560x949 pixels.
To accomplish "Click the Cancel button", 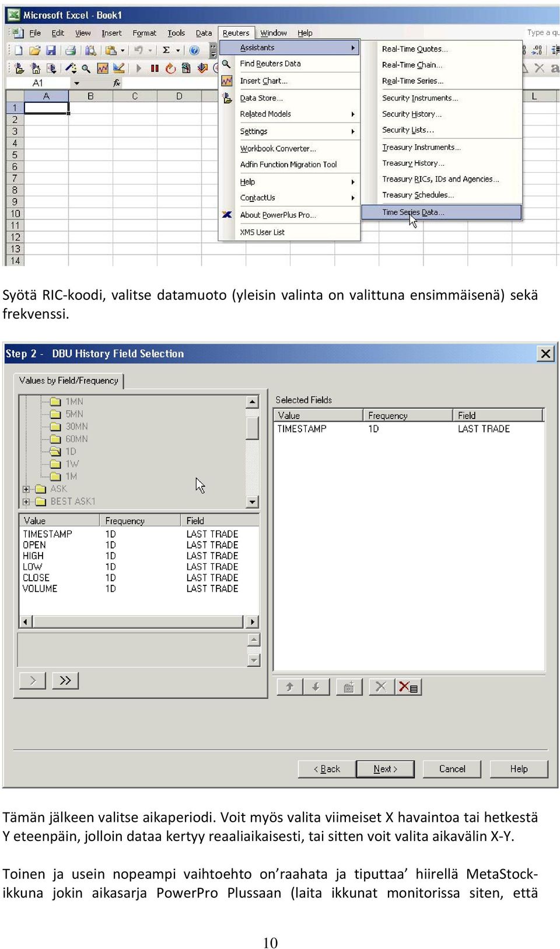I will [452, 769].
